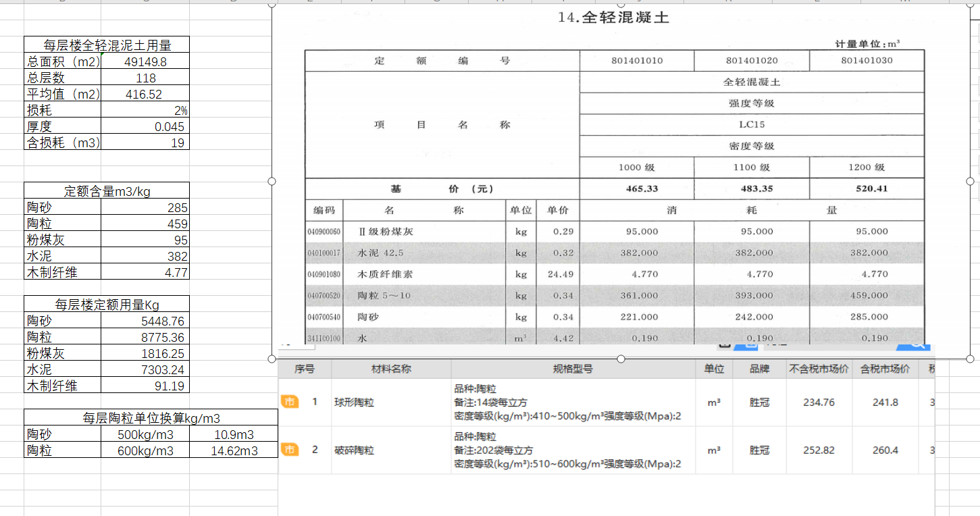980x516 pixels.
Task: Click the base price 483.35
Action: pos(756,188)
